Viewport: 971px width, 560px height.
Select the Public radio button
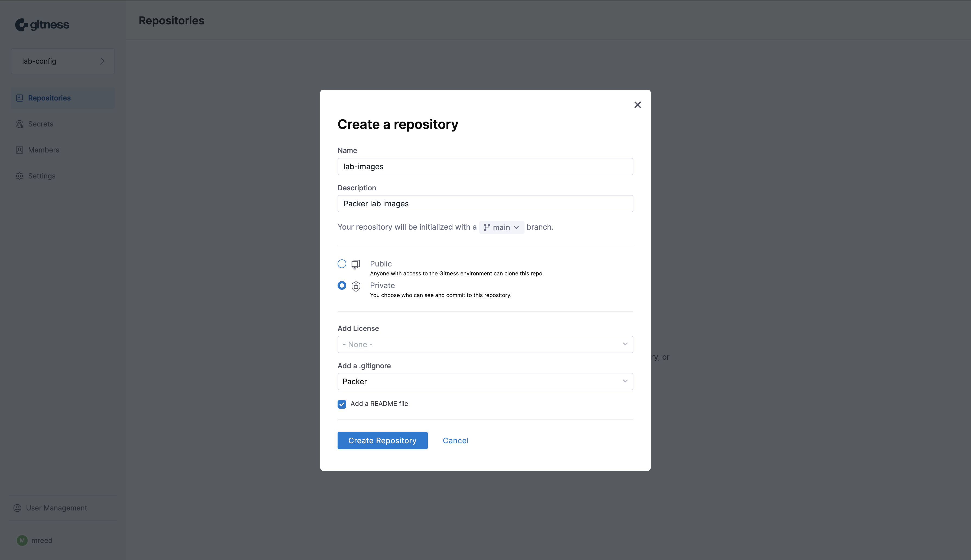point(342,264)
